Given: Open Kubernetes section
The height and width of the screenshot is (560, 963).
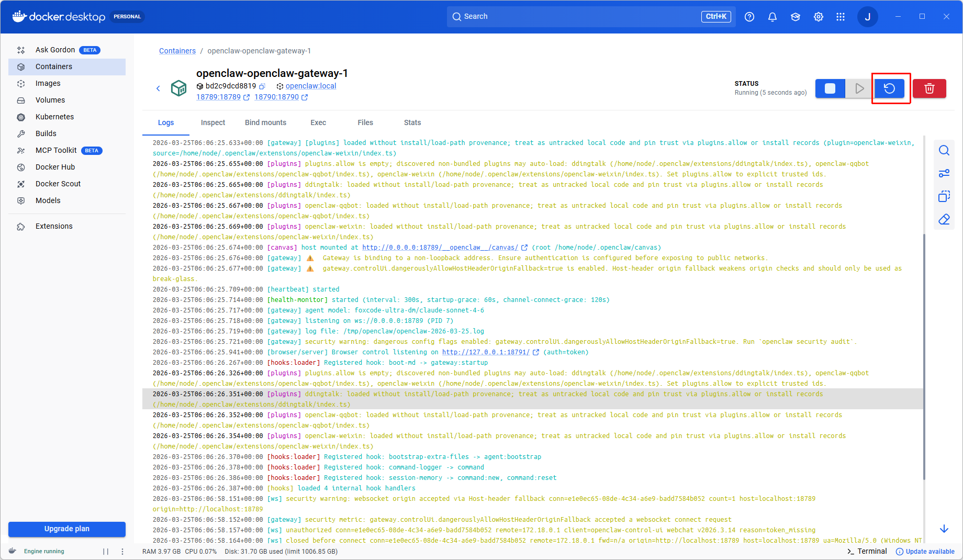Looking at the screenshot, I should pyautogui.click(x=67, y=117).
